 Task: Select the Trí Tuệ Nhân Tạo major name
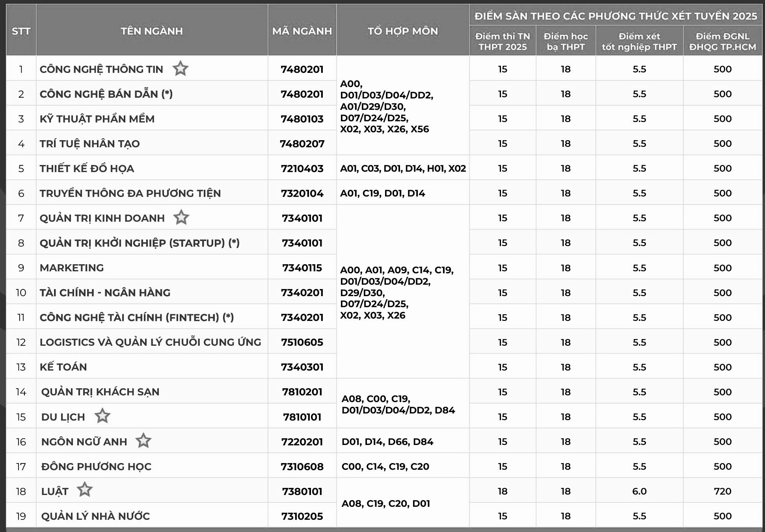click(90, 143)
